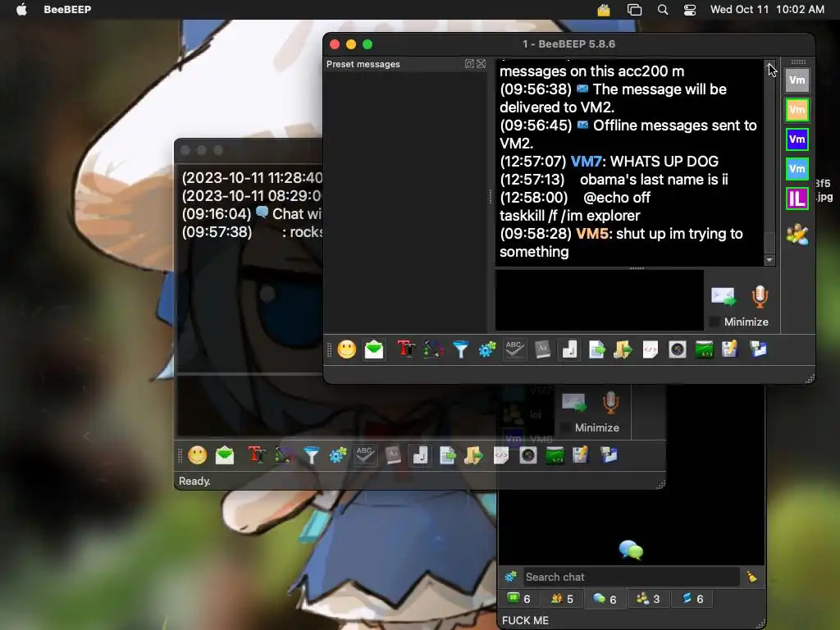Toggle ABC spell check in back window toolbar
This screenshot has height=630, width=840.
[x=365, y=455]
